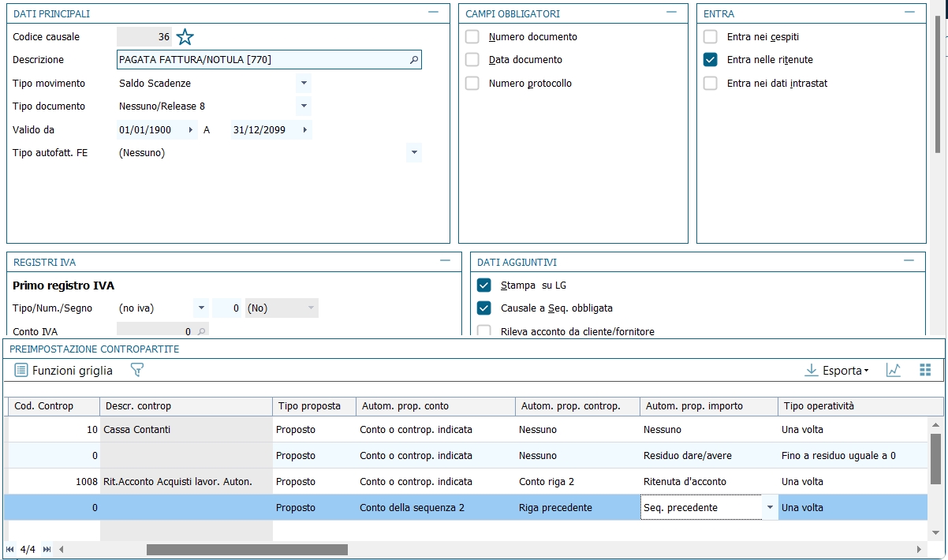
Task: Collapse the Campi Obbligatori panel
Action: point(671,13)
